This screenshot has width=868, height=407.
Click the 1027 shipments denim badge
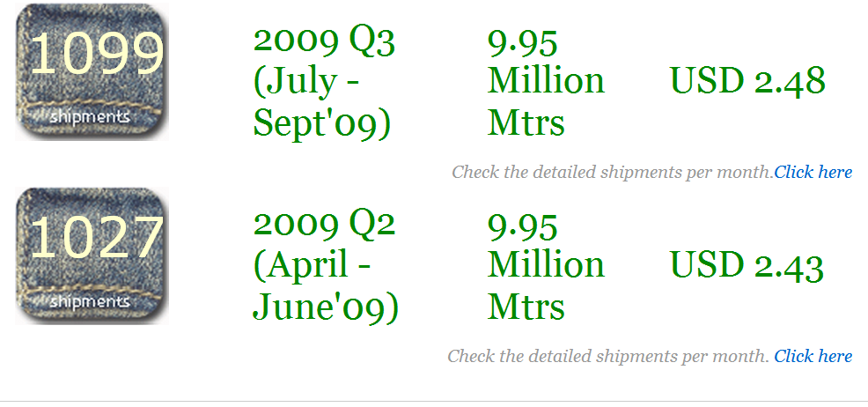pyautogui.click(x=92, y=255)
